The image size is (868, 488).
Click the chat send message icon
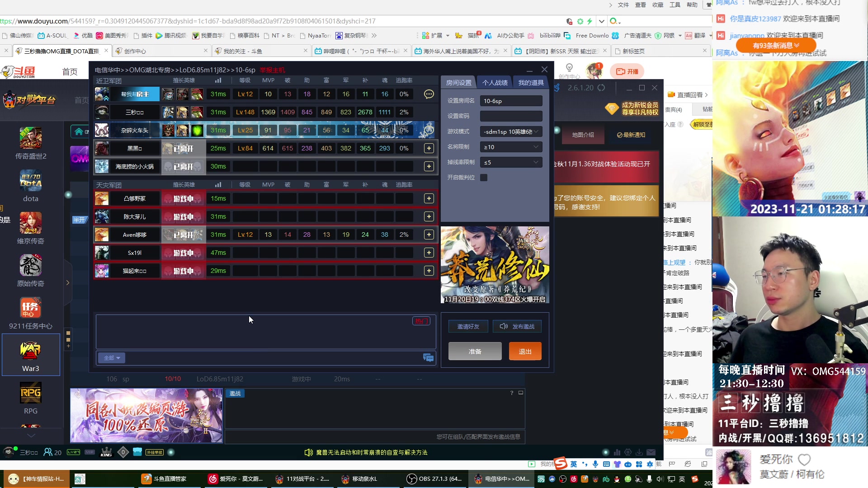428,358
